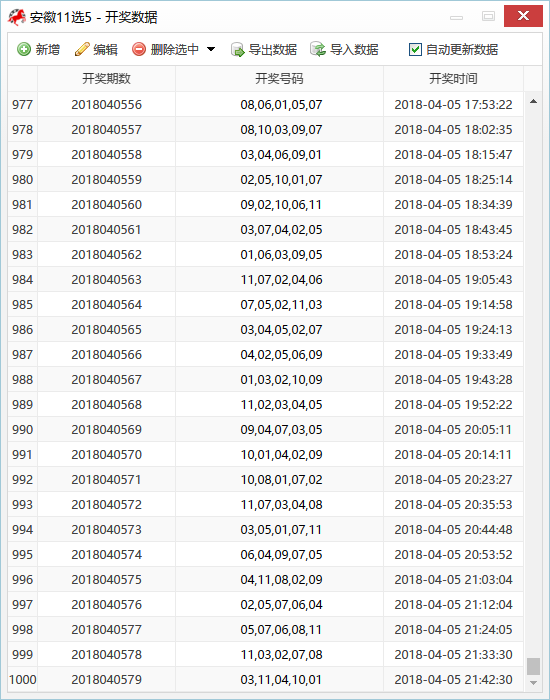Click the 导出数据 export icon

pos(238,50)
